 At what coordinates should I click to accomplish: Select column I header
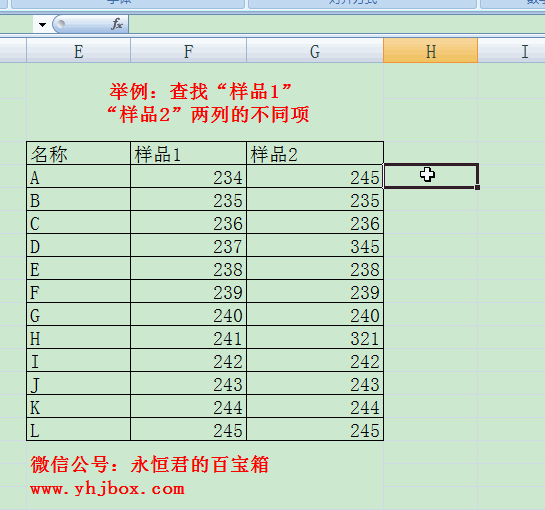click(511, 51)
